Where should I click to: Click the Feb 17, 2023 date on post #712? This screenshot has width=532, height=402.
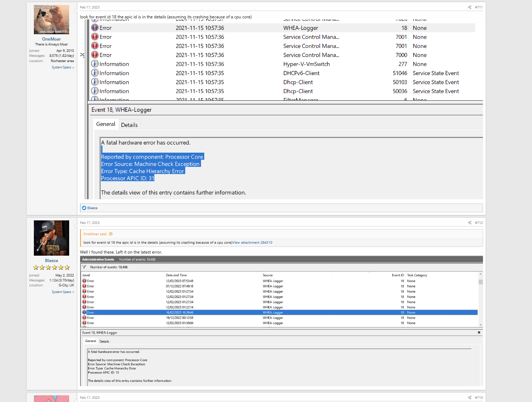90,223
